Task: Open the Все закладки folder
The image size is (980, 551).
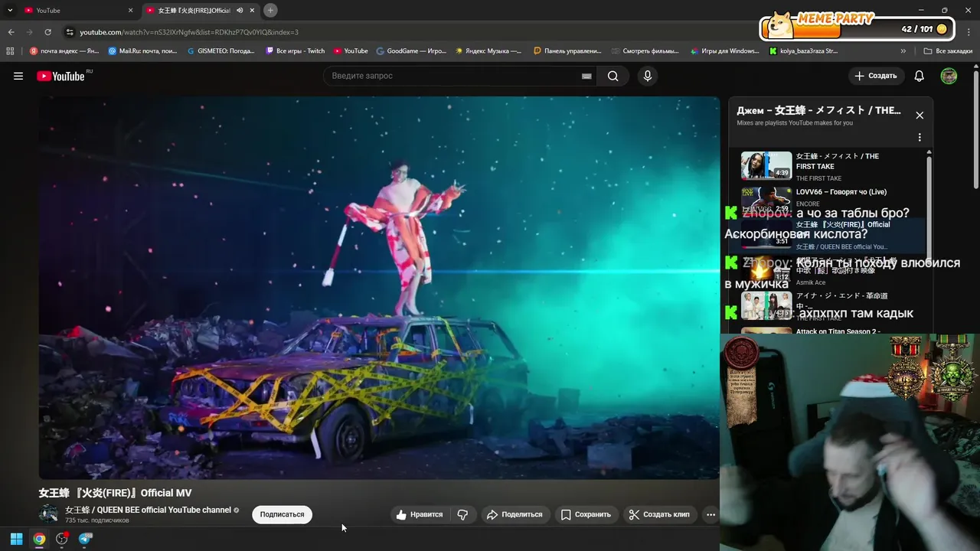Action: click(948, 51)
